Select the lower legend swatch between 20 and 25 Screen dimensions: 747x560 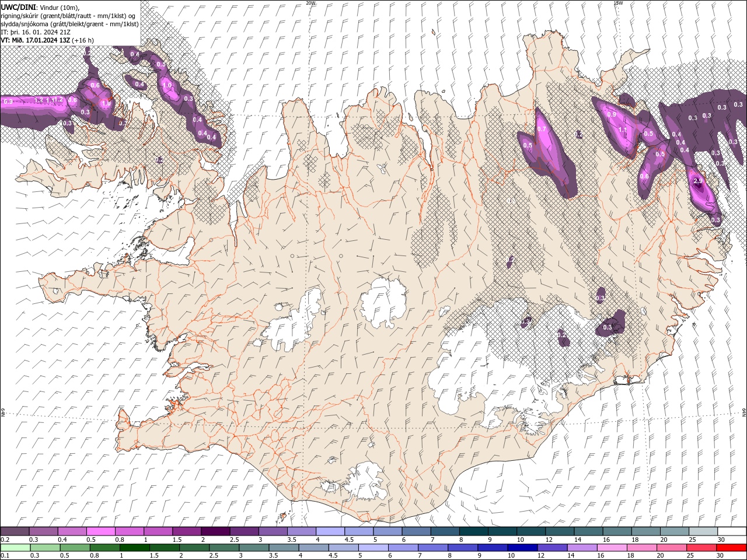(671, 548)
